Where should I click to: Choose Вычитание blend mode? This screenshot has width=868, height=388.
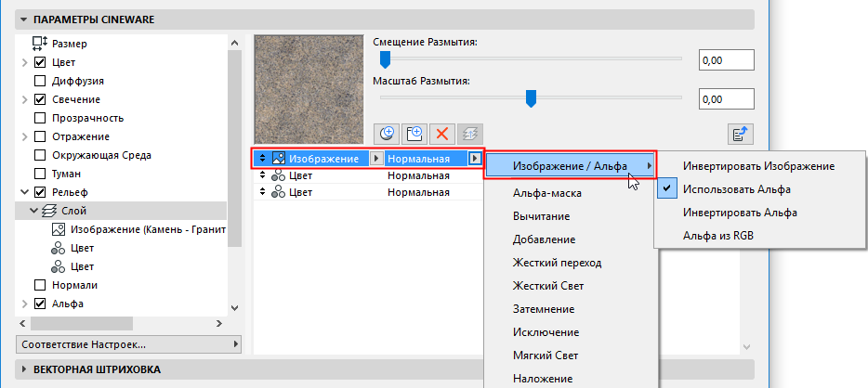(x=542, y=216)
